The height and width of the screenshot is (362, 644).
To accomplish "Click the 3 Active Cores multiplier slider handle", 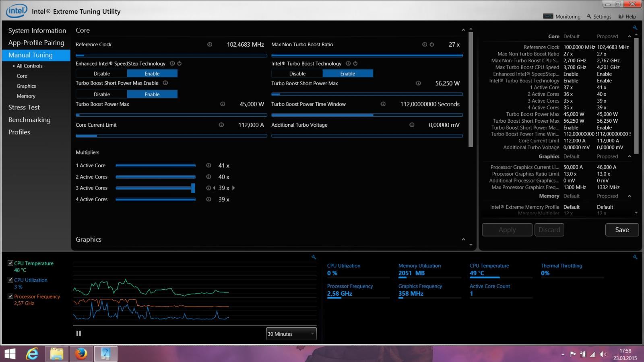I will tap(193, 188).
